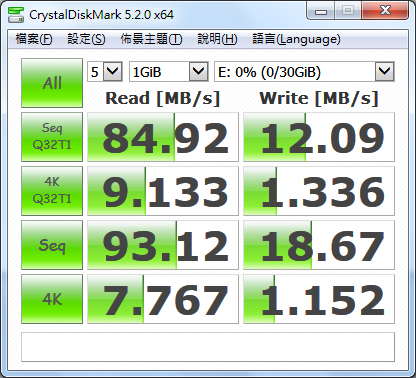Expand the test count dropdown showing 5
416x378 pixels.
pyautogui.click(x=112, y=71)
